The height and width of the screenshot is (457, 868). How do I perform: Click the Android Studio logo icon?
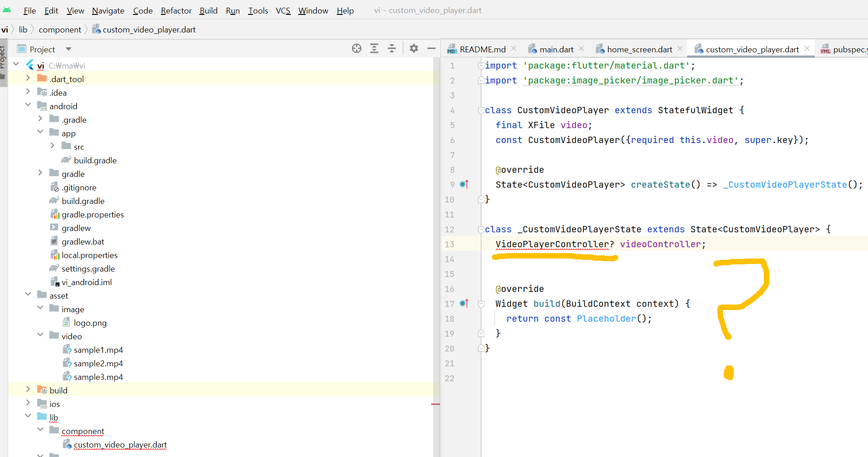coord(7,10)
